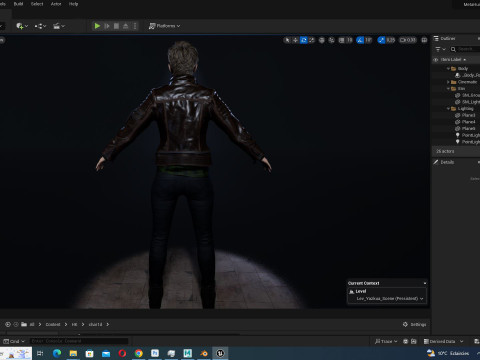Click the Outliner panel tab
480x360 pixels.
pyautogui.click(x=445, y=39)
